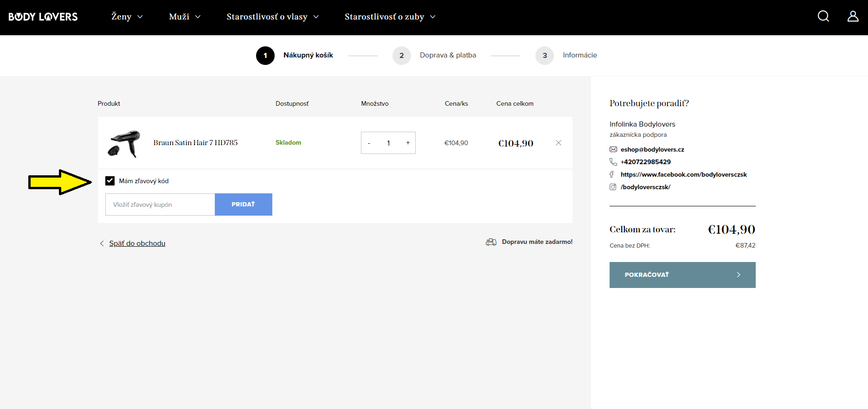
Task: Click the Facebook icon
Action: [x=612, y=174]
